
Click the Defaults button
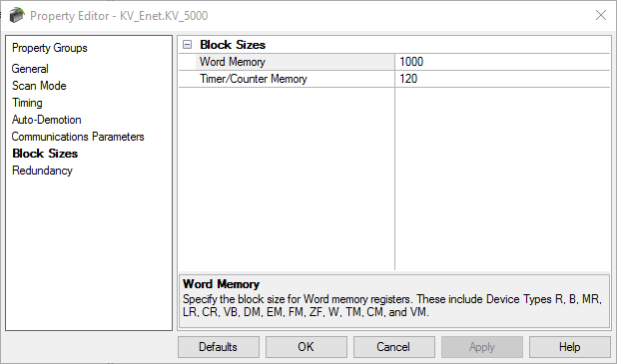[x=219, y=347]
